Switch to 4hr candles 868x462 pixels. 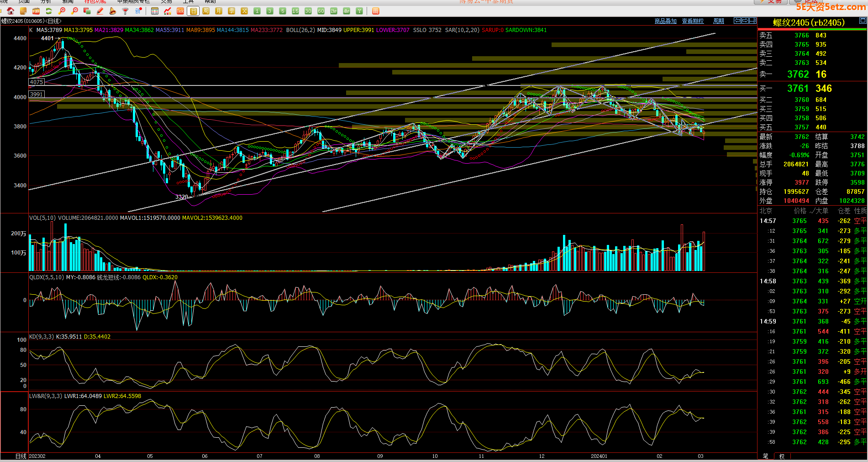(347, 11)
